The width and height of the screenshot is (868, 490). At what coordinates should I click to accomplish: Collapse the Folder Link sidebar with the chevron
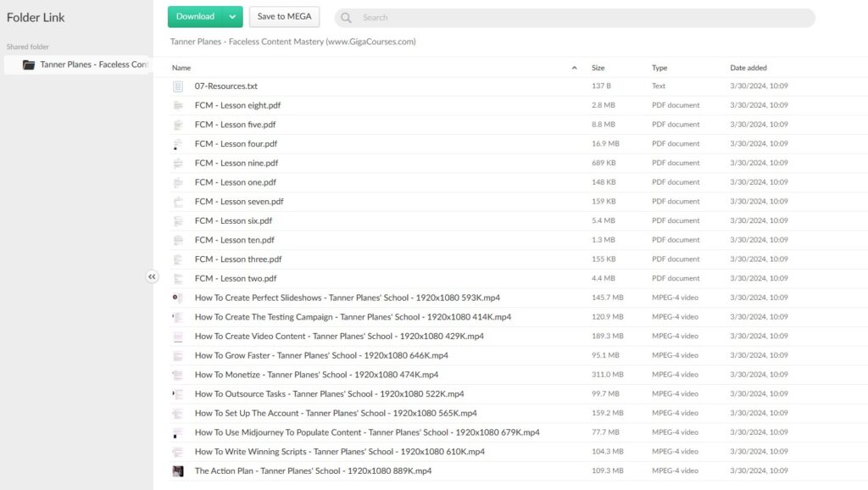point(153,276)
